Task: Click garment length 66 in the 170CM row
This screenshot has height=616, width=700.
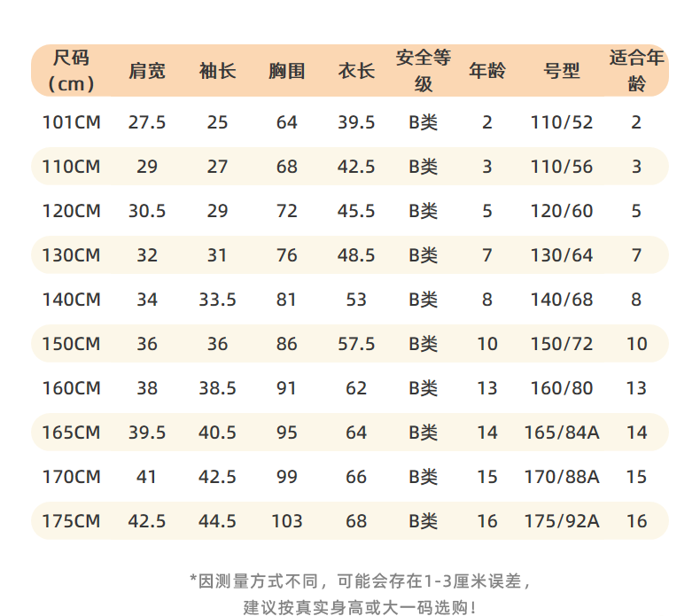Action: [x=356, y=477]
